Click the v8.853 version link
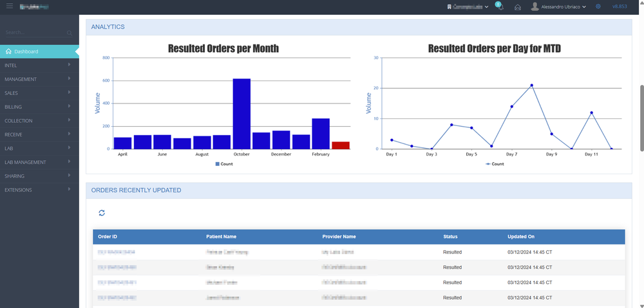Screen dimensions: 644x308 tap(620, 6)
